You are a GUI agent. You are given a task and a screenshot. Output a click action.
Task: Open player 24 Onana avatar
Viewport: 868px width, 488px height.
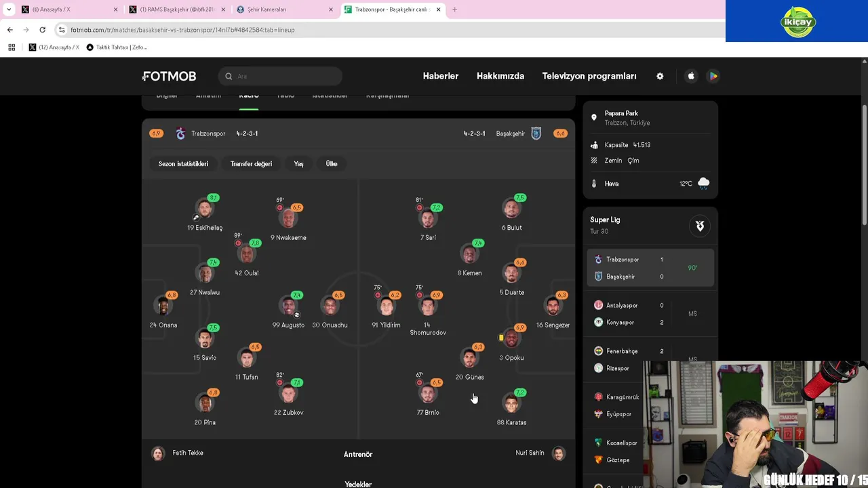pyautogui.click(x=163, y=306)
